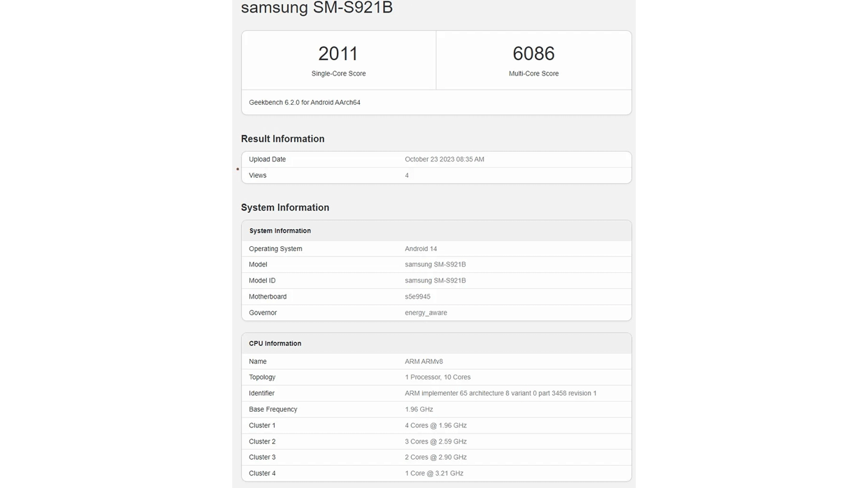Click the Base Frequency label
The width and height of the screenshot is (868, 488).
point(273,410)
